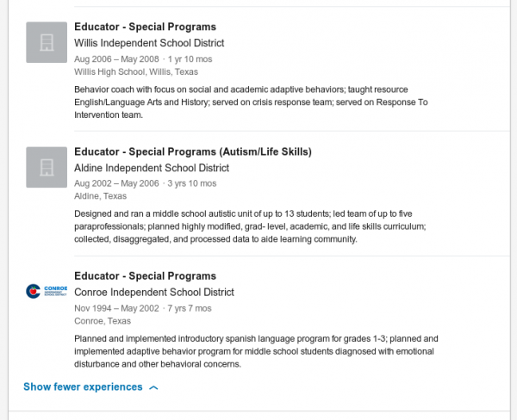Click the Educator title under Willis ISD entry

click(x=146, y=28)
